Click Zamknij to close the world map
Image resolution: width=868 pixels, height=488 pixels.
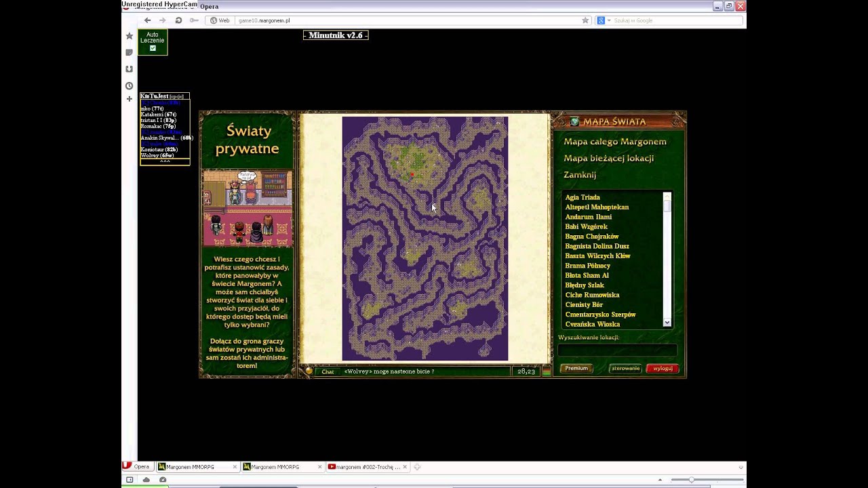coord(580,174)
